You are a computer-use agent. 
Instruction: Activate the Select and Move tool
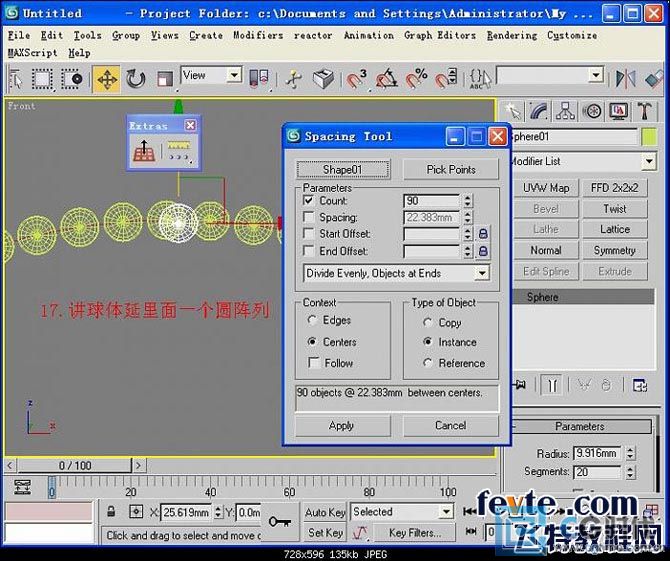point(106,79)
